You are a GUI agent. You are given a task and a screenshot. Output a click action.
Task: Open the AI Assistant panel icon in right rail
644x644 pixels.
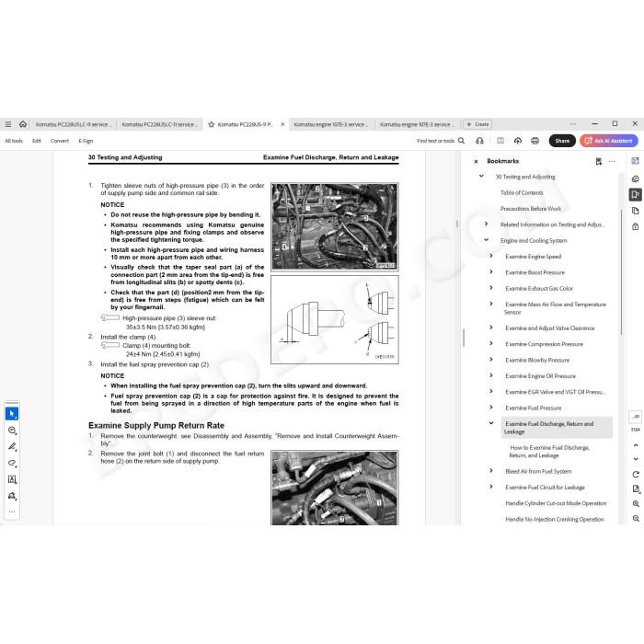(636, 161)
